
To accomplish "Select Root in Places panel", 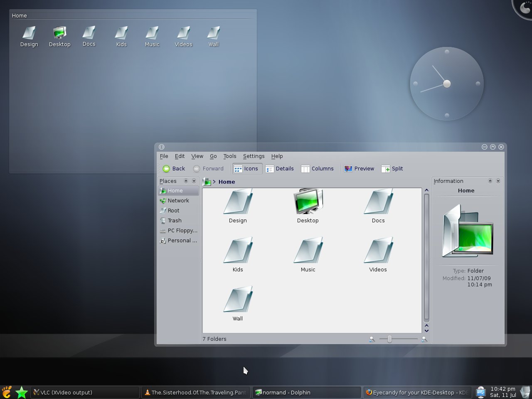I will (179, 211).
